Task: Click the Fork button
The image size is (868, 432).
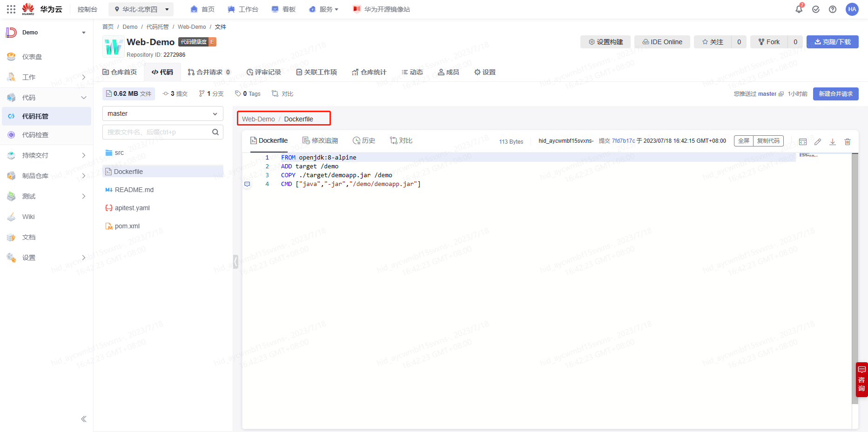Action: pos(769,42)
